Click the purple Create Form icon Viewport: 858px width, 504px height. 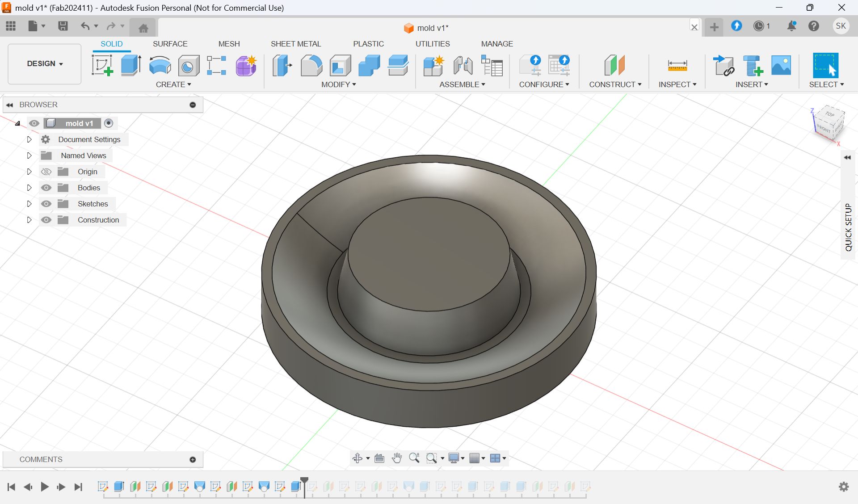(246, 66)
